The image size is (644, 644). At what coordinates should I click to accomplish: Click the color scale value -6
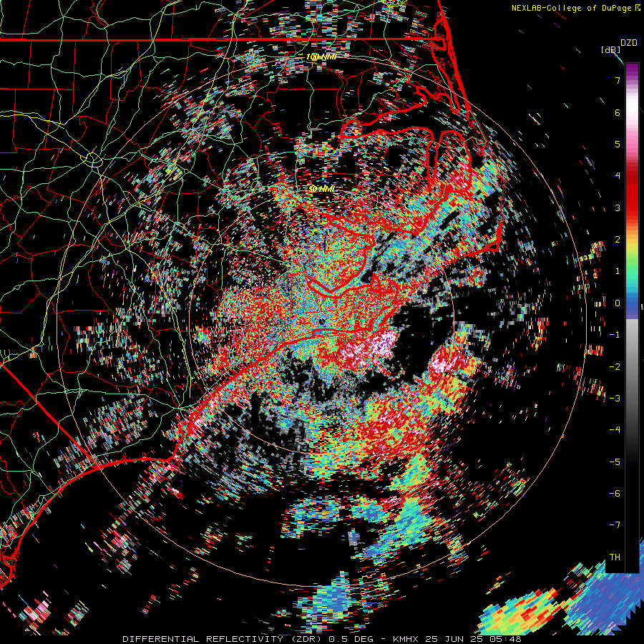click(x=615, y=494)
